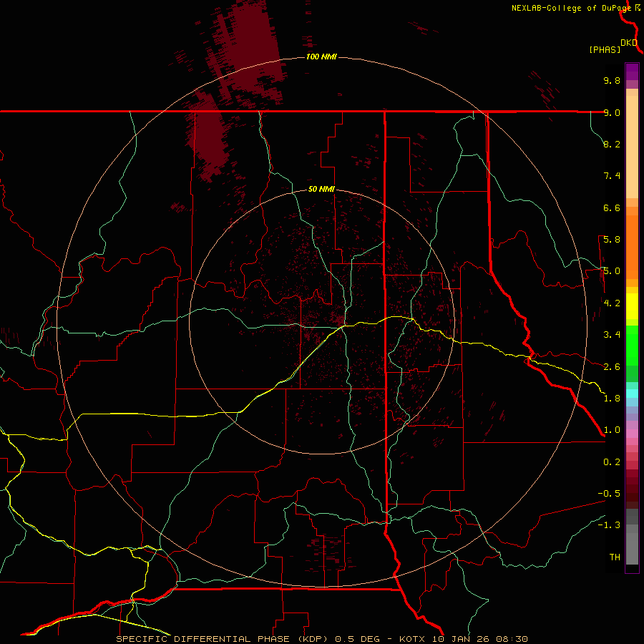Click the yellow segment of the color bar
The image size is (644, 644).
point(632,306)
